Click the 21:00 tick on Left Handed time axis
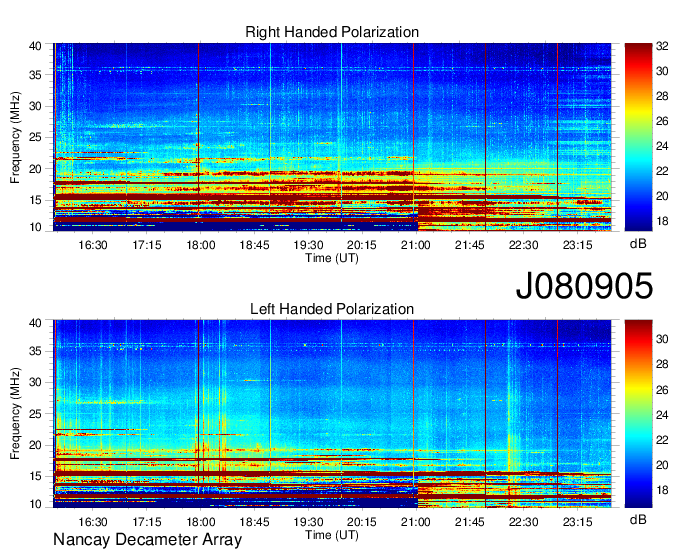The height and width of the screenshot is (552, 680). tap(415, 522)
